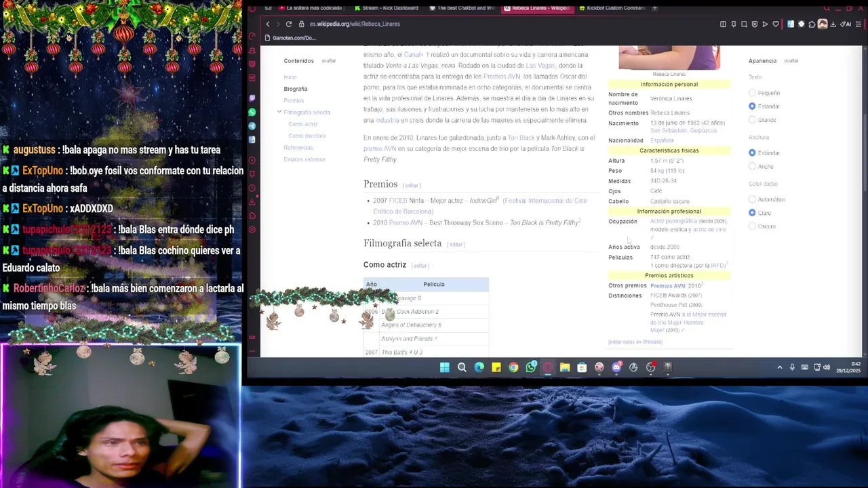Open extensions cube in the Opera sidebar

tap(252, 216)
